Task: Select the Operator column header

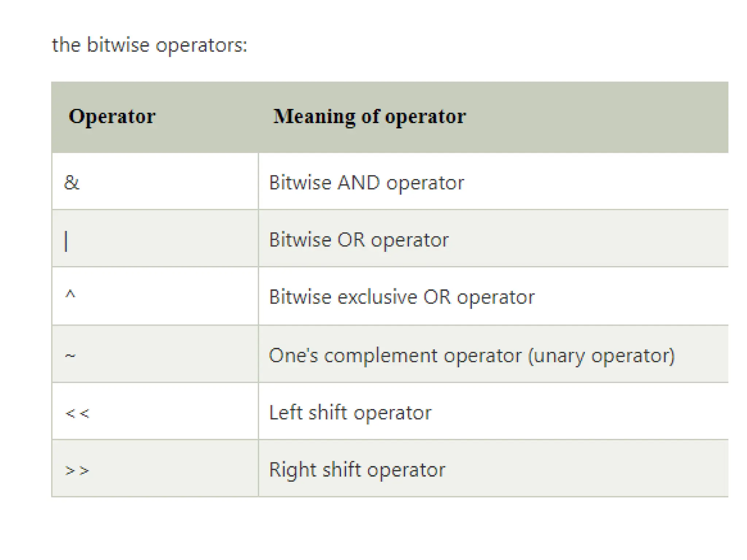Action: (x=112, y=117)
